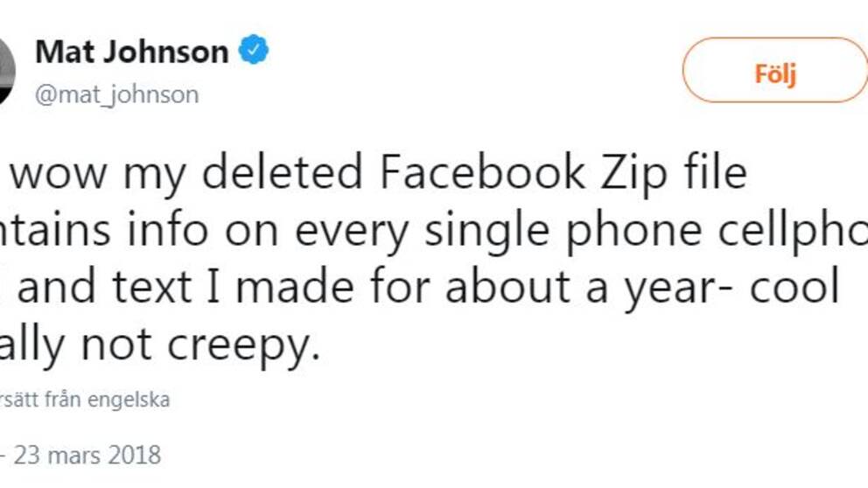
Task: Click the @mat_johnson handle
Action: click(x=116, y=94)
